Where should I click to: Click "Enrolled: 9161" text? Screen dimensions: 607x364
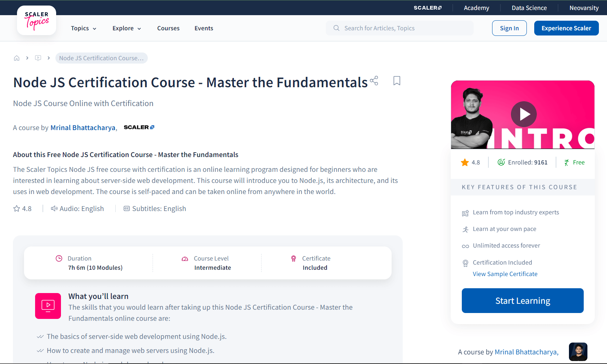pyautogui.click(x=528, y=162)
